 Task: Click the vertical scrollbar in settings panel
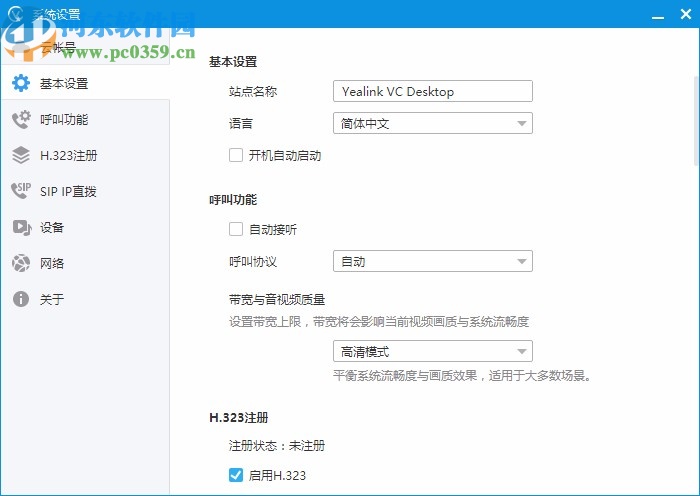(x=696, y=121)
